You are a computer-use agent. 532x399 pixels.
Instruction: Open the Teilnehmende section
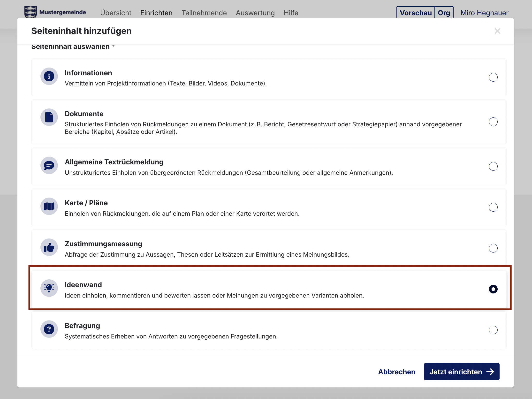204,13
